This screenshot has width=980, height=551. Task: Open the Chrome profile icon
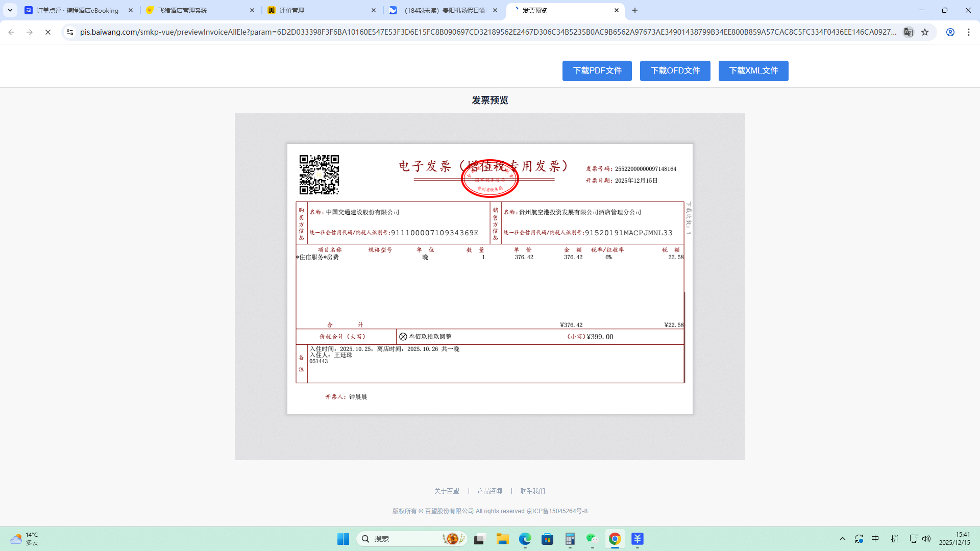point(950,32)
